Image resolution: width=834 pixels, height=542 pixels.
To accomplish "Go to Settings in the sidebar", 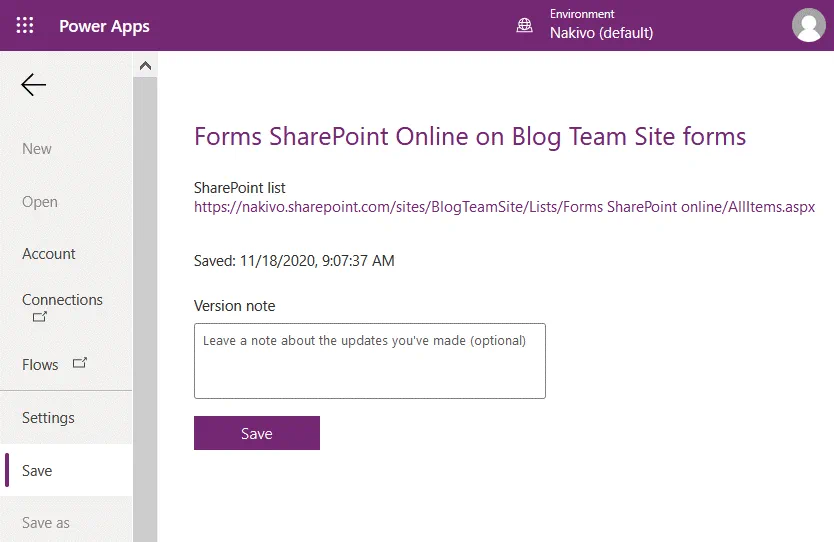I will pos(48,418).
